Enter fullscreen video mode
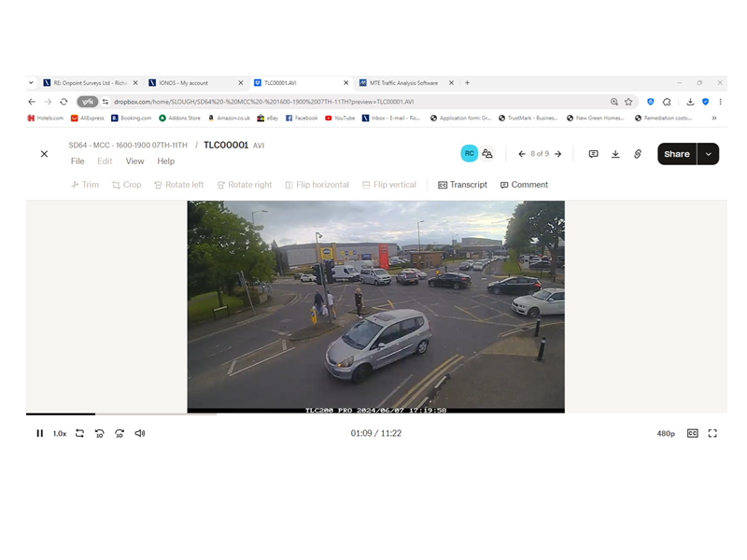This screenshot has height=560, width=747. click(x=712, y=433)
